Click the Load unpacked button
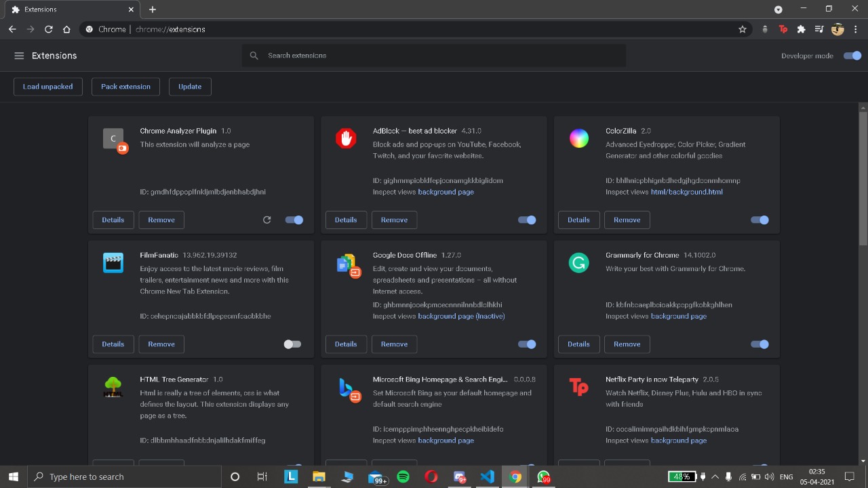Screen dimensions: 868x488 [47, 87]
